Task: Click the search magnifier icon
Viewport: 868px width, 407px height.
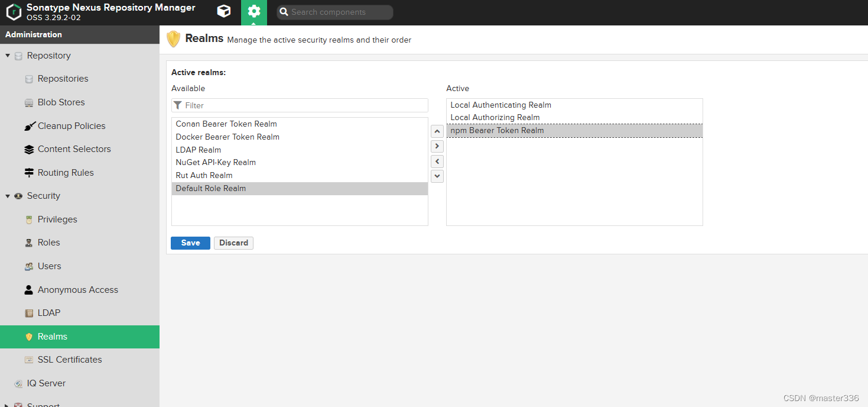Action: pyautogui.click(x=284, y=12)
